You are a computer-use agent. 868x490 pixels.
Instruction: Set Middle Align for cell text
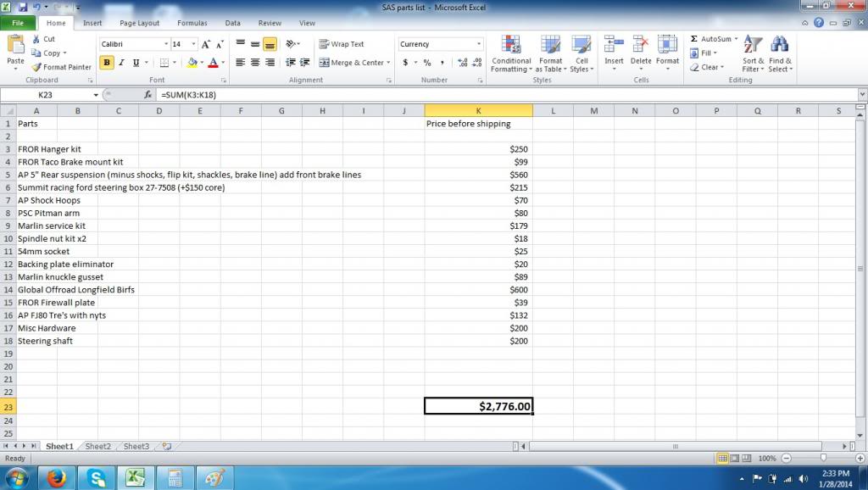[x=254, y=44]
